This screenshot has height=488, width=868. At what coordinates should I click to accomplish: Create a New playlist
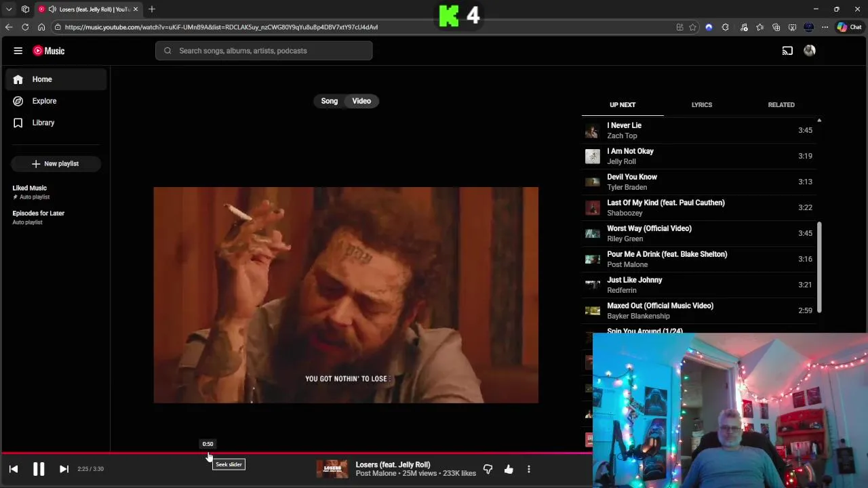(x=56, y=163)
